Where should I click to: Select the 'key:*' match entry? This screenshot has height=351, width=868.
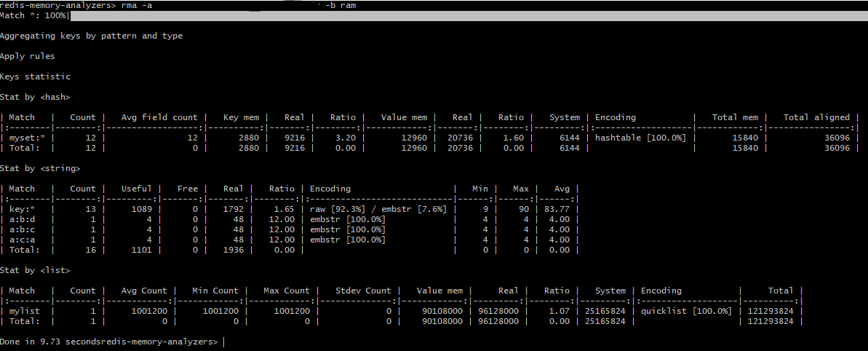click(x=22, y=209)
